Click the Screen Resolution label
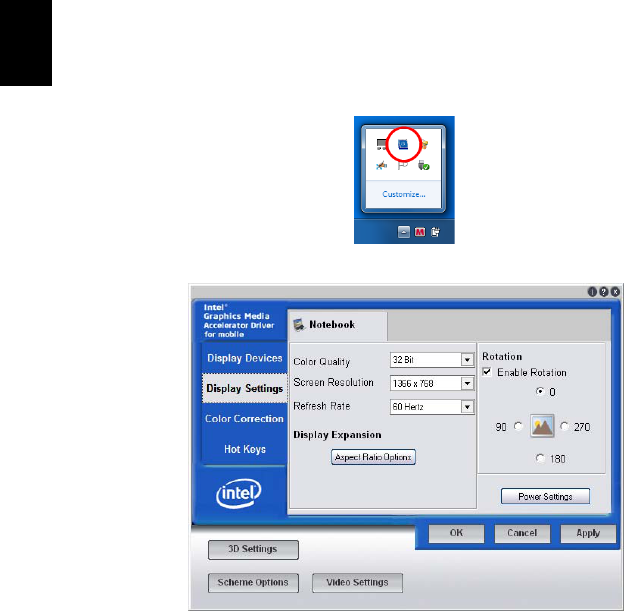This screenshot has width=624, height=611. pyautogui.click(x=333, y=383)
